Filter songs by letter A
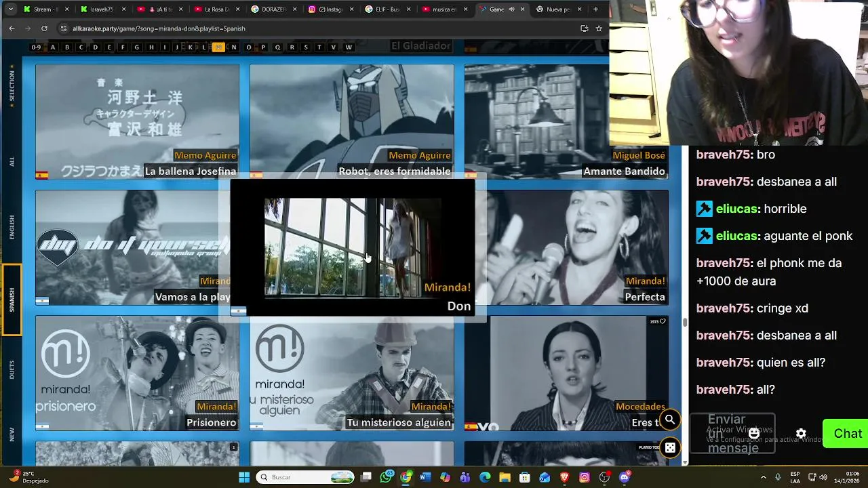Viewport: 868px width, 488px height. coord(53,47)
